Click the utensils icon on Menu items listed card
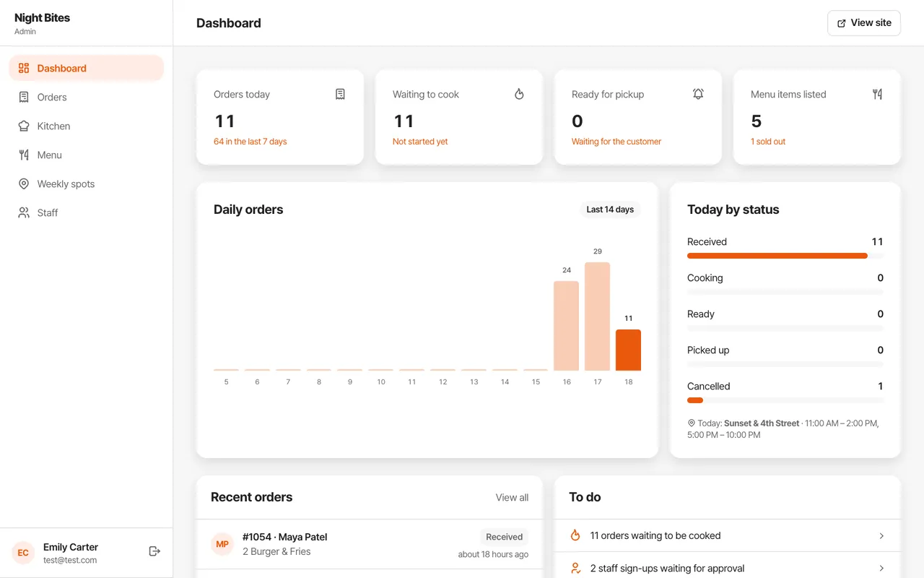This screenshot has height=578, width=924. pos(877,94)
